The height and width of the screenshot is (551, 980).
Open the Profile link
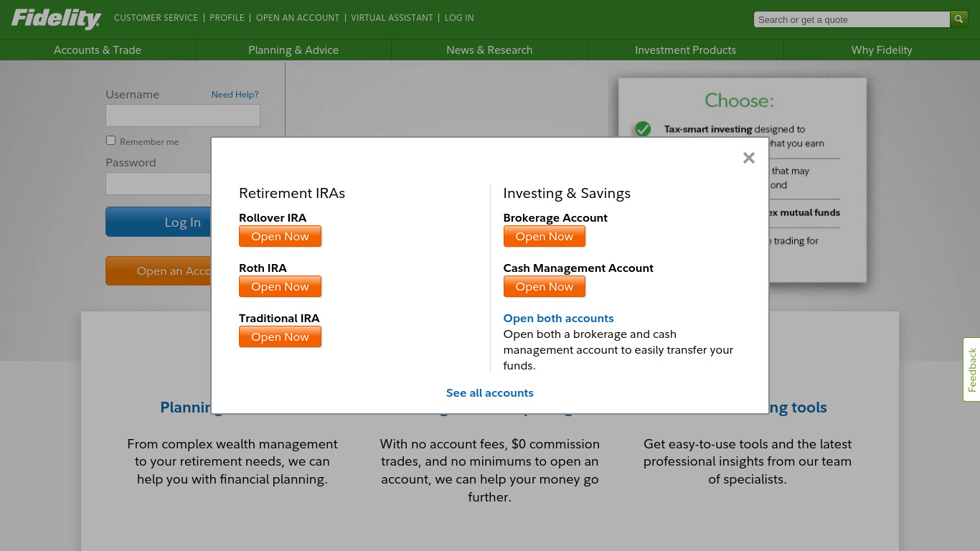pos(227,18)
